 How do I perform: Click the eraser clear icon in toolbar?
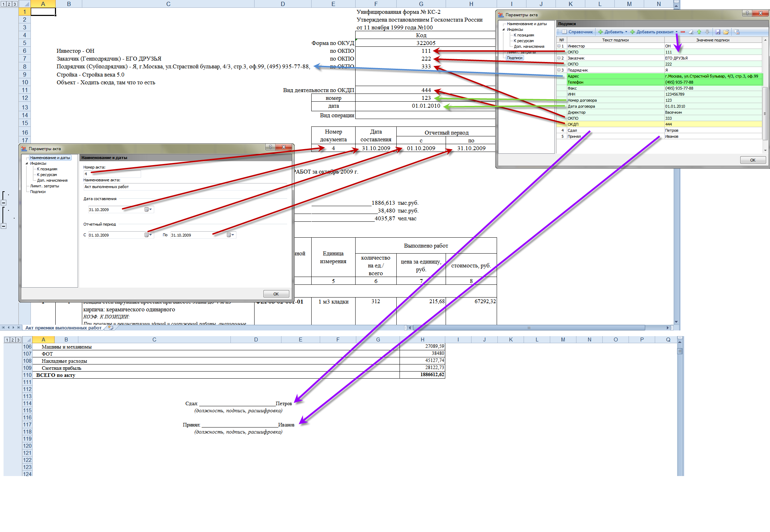691,32
